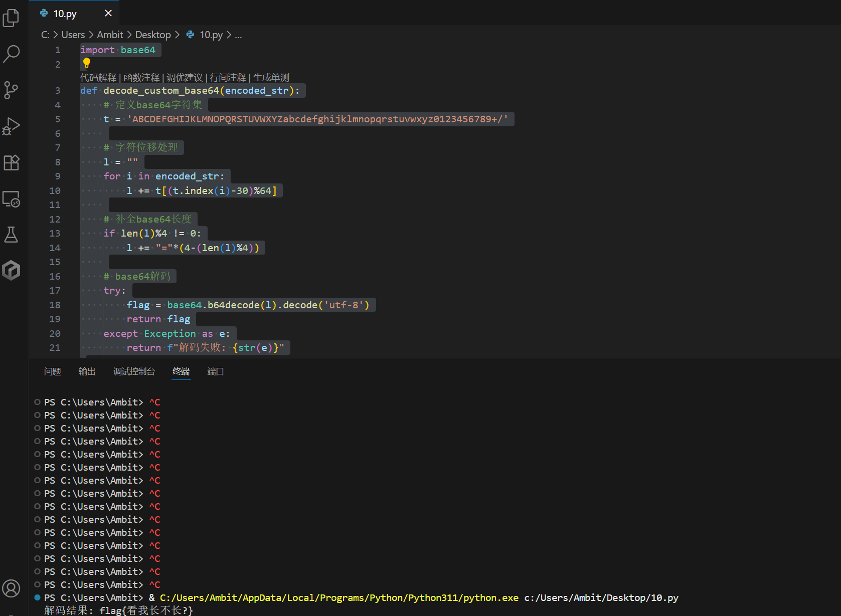Click the blue command decoration dot in terminal

coord(37,597)
